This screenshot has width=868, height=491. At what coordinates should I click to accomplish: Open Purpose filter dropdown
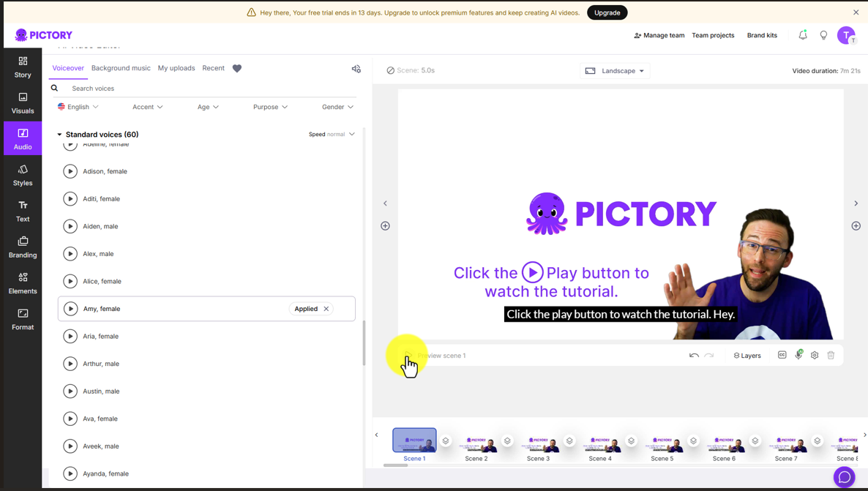pos(271,107)
